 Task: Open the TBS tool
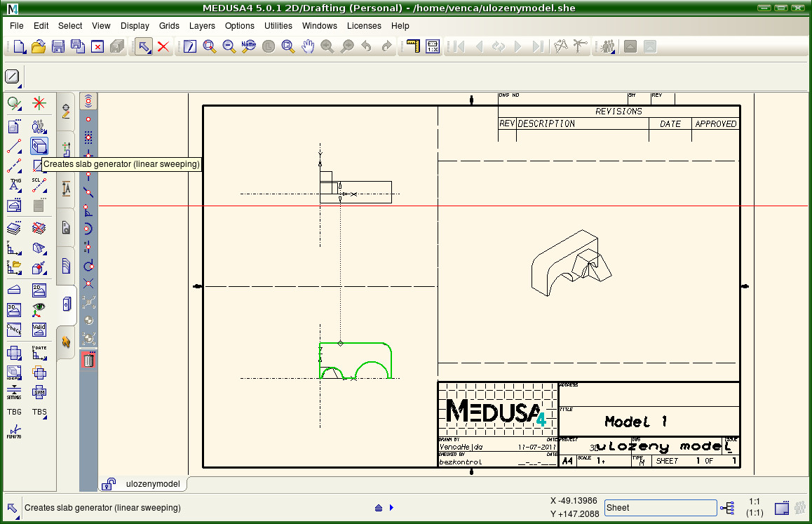point(39,412)
